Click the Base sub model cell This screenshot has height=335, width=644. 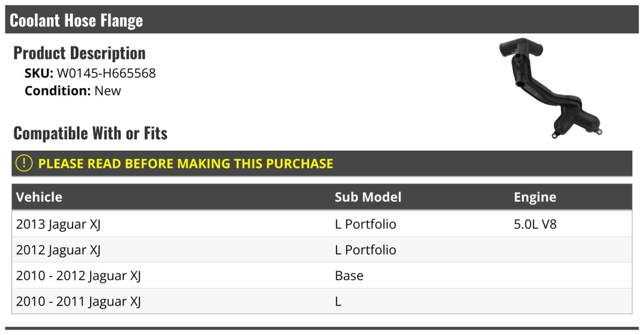(349, 276)
